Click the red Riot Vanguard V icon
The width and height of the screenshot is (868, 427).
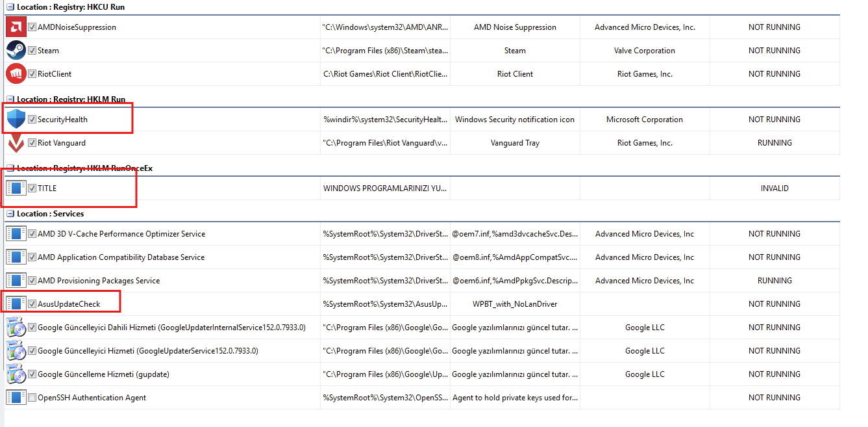click(x=16, y=143)
